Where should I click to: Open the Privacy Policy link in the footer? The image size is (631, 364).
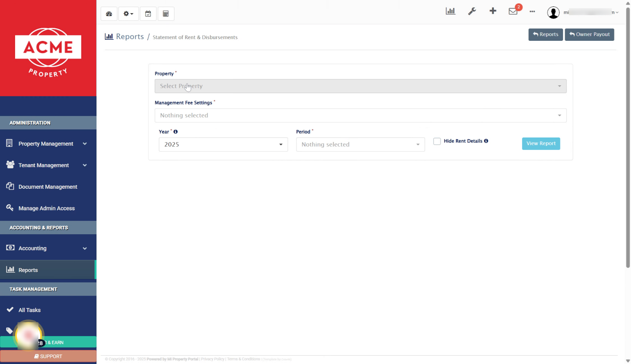click(212, 359)
